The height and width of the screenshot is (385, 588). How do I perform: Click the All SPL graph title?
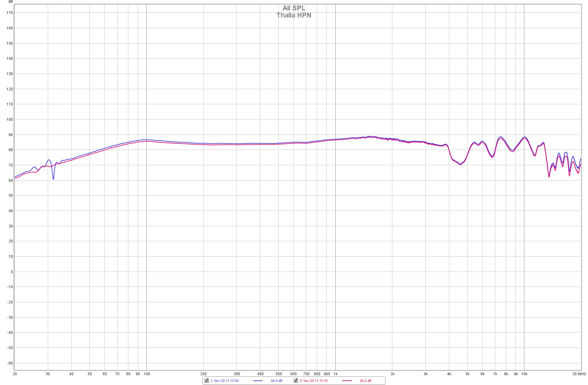pyautogui.click(x=294, y=8)
